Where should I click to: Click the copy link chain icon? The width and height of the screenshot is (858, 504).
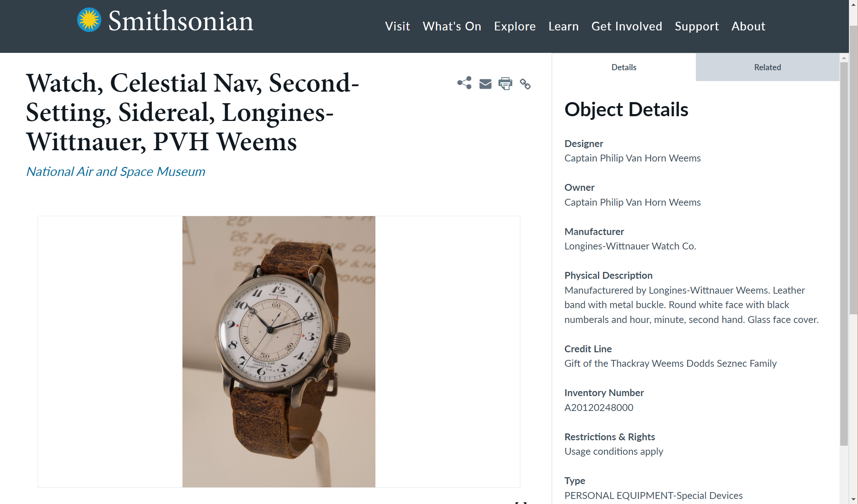525,84
